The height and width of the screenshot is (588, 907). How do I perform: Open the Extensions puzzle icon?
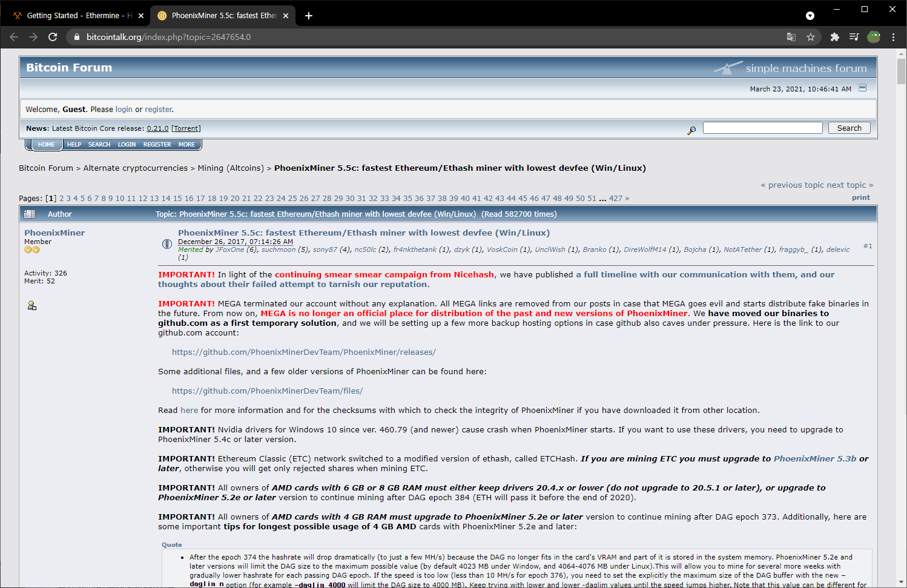835,37
